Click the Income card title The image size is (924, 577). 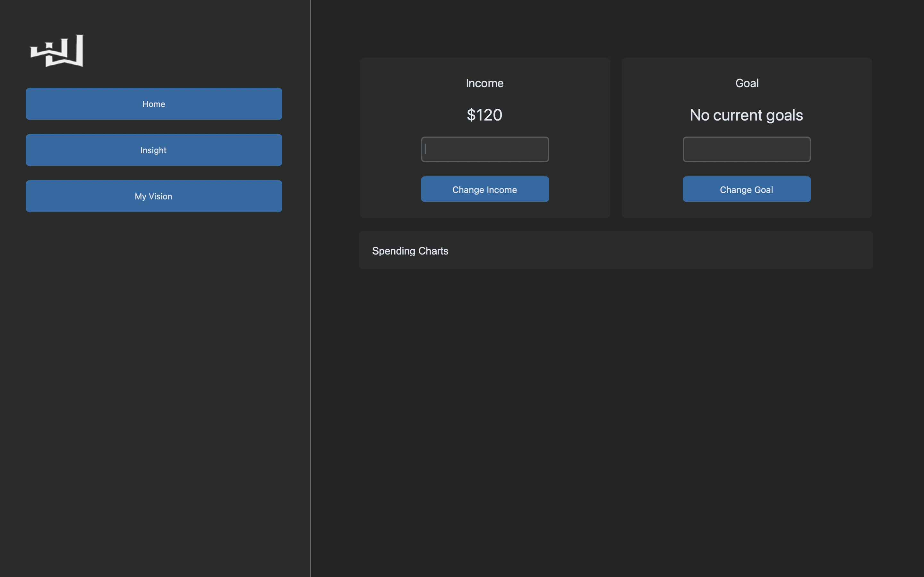pos(484,83)
